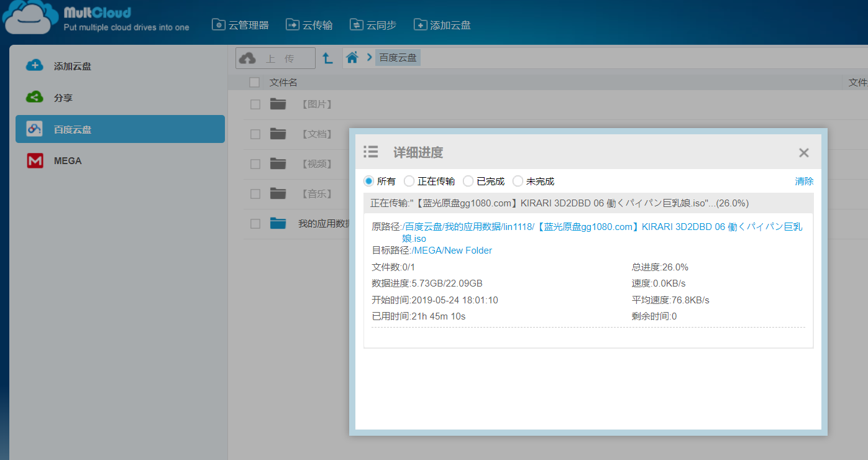The height and width of the screenshot is (460, 868).
Task: Select the 未完成 radio button
Action: (x=518, y=181)
